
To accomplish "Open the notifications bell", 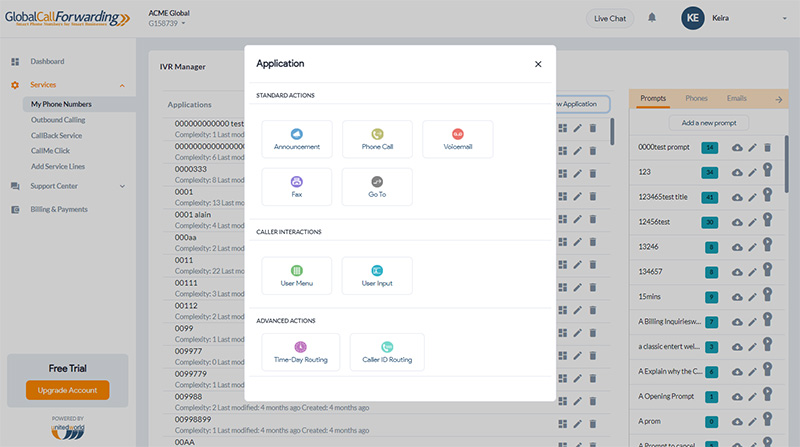I will [652, 18].
